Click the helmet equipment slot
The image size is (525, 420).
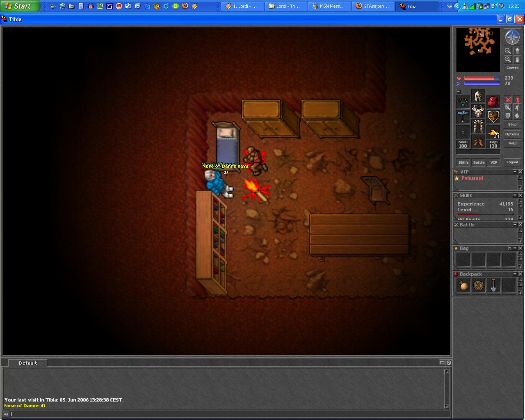click(x=478, y=96)
